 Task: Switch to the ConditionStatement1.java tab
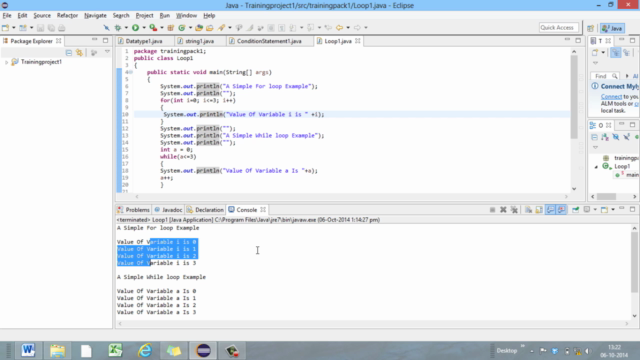(x=269, y=41)
